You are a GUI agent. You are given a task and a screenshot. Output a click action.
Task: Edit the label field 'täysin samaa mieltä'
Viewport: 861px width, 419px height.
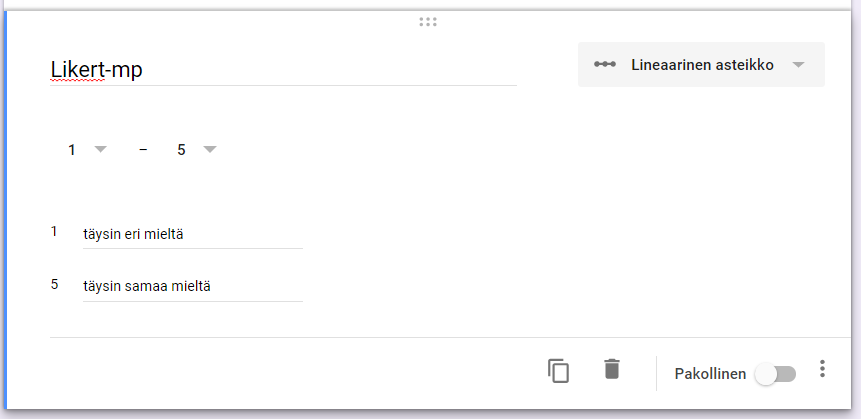coord(192,287)
